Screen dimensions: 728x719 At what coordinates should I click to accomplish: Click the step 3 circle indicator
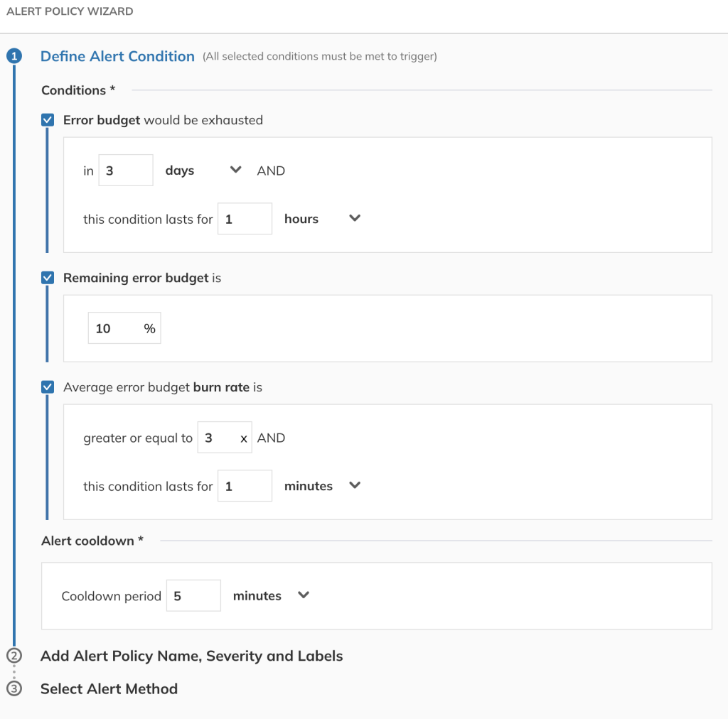(14, 688)
